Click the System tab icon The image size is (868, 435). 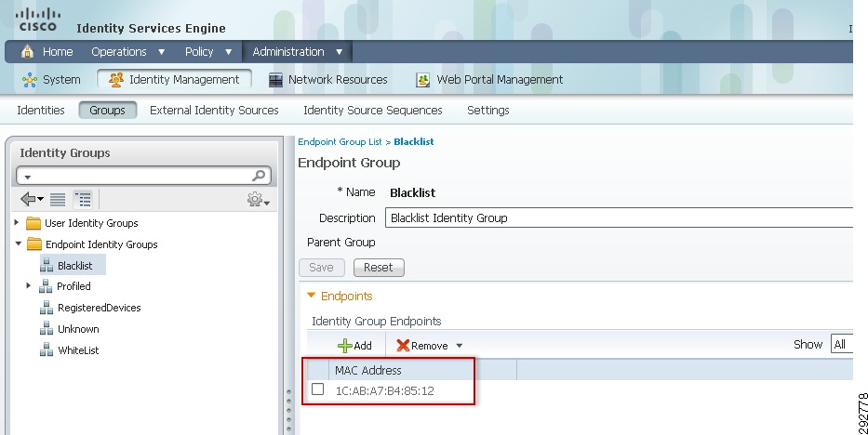pos(30,80)
